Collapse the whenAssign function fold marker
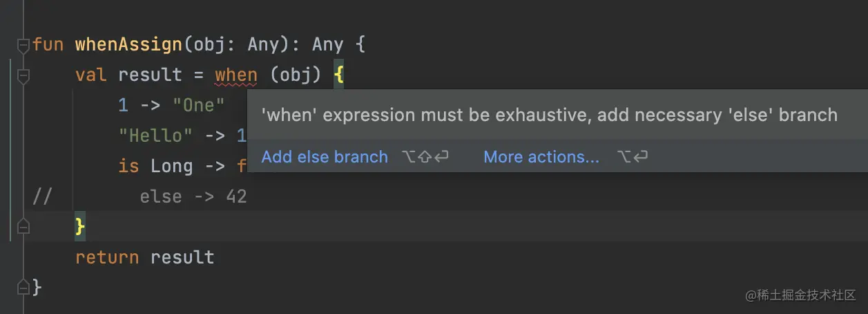 click(23, 45)
